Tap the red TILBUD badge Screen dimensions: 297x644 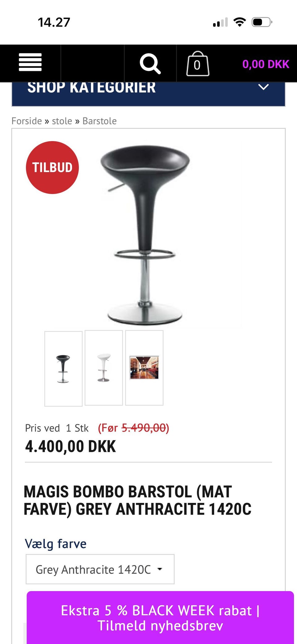click(52, 167)
